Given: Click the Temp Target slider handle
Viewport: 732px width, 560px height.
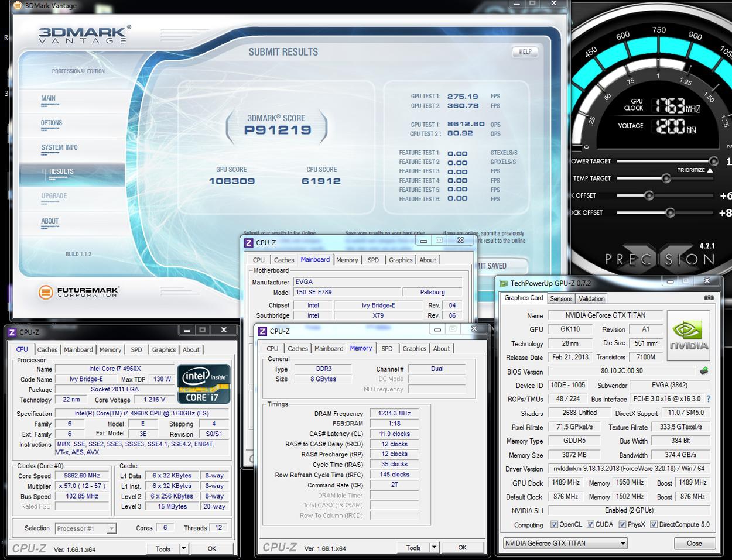Looking at the screenshot, I should pyautogui.click(x=666, y=178).
